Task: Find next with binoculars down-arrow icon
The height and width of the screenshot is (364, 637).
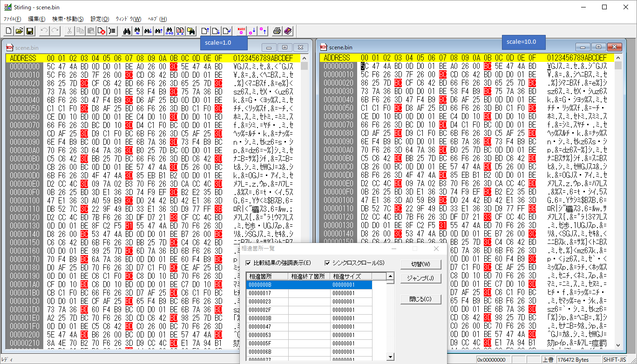Action: 148,31
